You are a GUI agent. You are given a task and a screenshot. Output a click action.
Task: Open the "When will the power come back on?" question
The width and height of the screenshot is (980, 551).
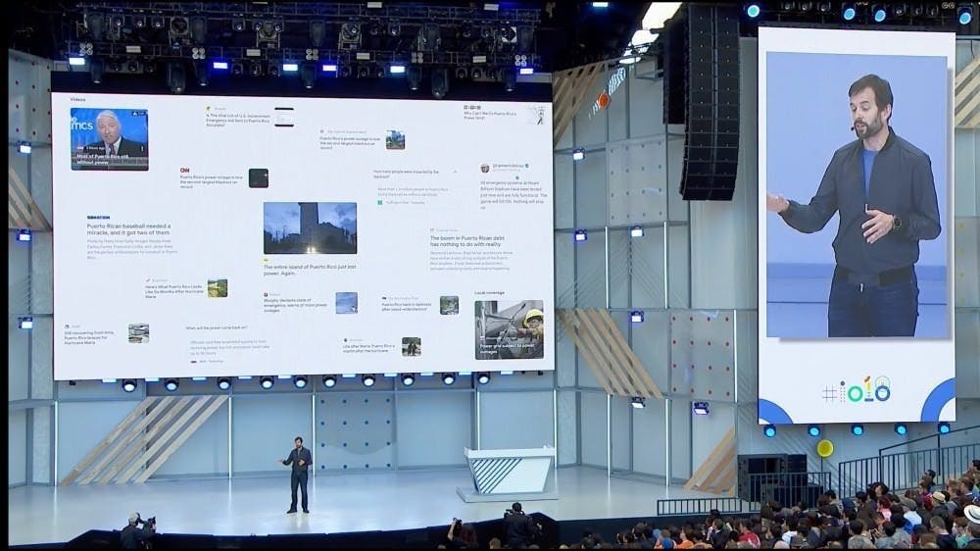pyautogui.click(x=217, y=327)
